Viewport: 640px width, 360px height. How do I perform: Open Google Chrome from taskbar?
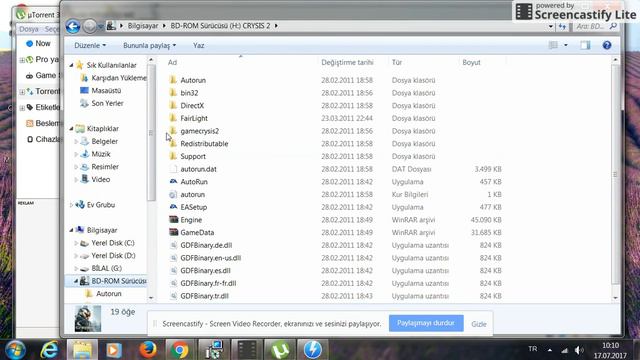click(x=180, y=350)
